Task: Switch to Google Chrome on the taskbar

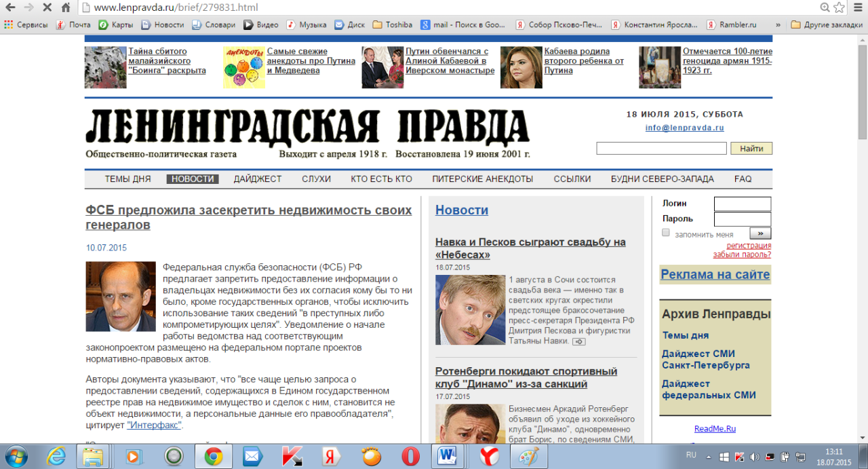Action: click(214, 457)
